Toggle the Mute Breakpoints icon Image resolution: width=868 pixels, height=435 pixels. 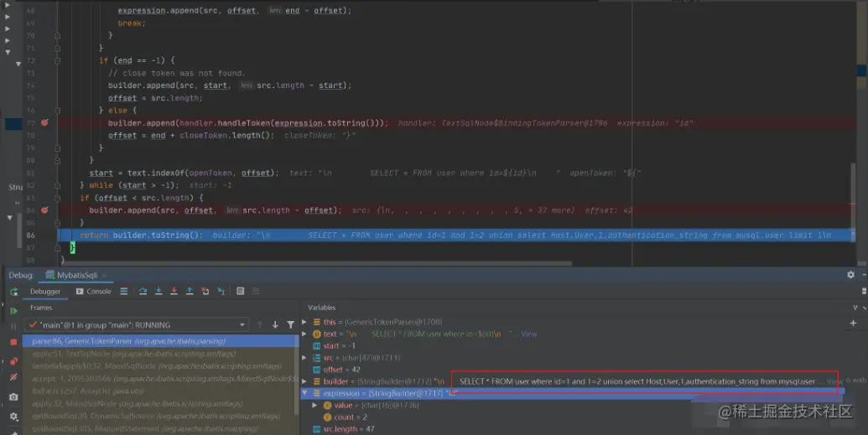coord(14,377)
